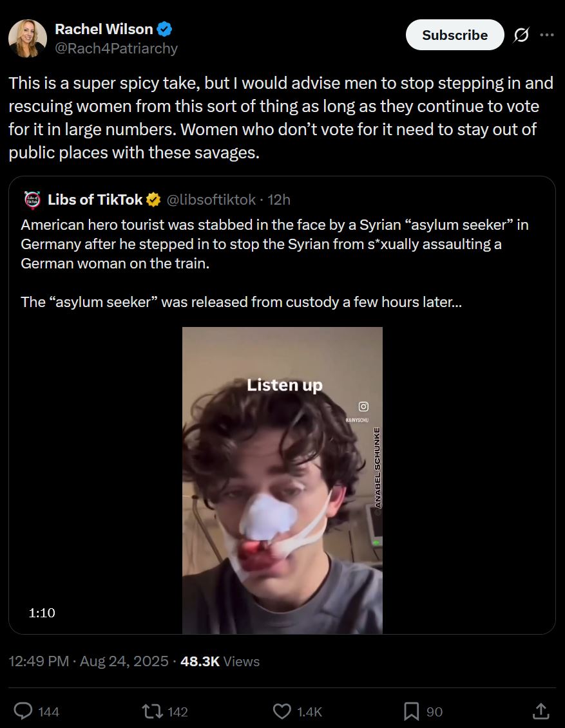Open Libs of TikTok's small avatar
This screenshot has width=565, height=728.
31,200
